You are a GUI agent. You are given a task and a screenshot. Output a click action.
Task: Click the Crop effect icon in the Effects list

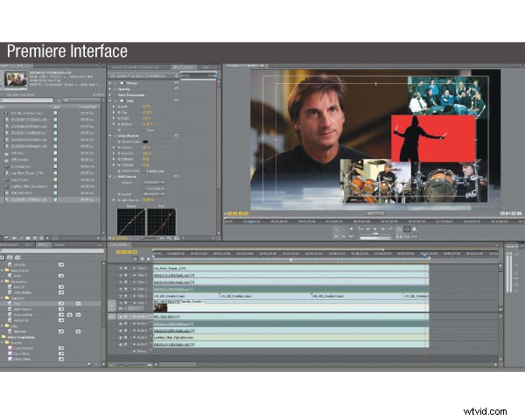tap(10, 304)
